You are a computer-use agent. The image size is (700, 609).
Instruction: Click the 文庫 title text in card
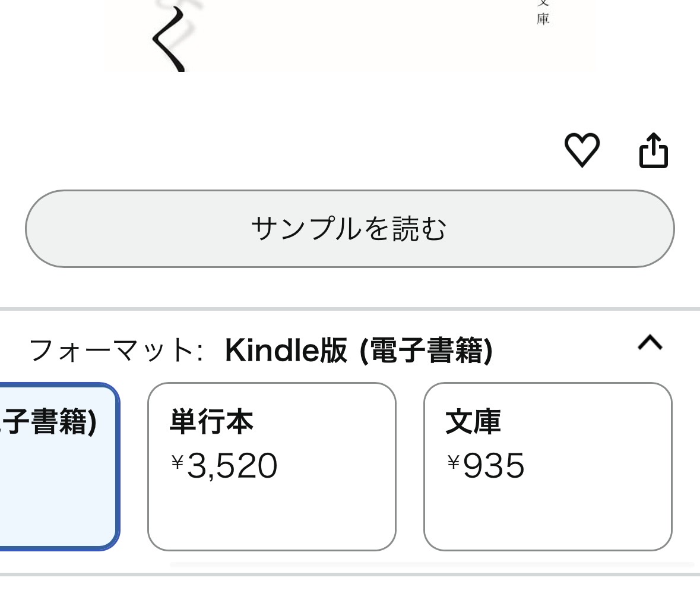pos(473,422)
